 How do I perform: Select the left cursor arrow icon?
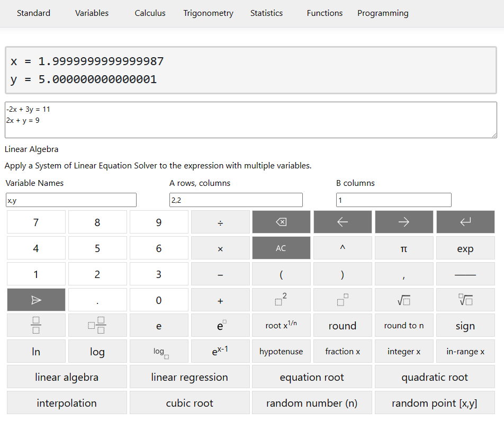343,221
